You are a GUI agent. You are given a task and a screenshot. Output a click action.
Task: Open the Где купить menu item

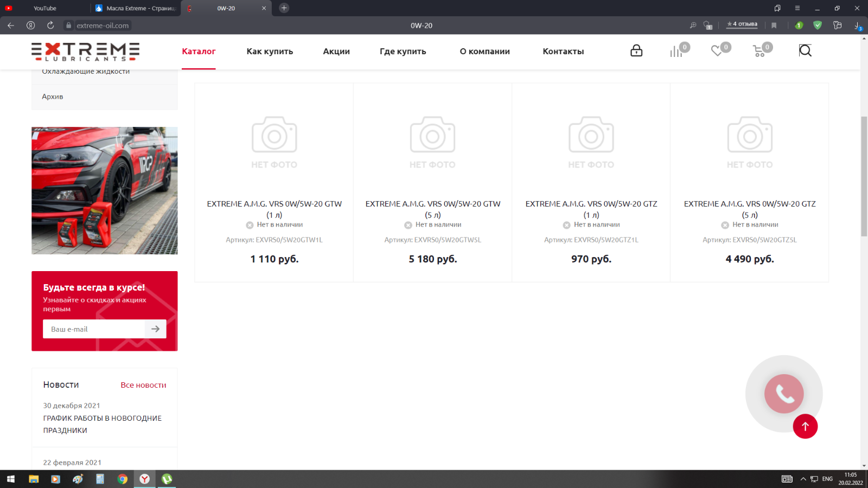pyautogui.click(x=403, y=52)
